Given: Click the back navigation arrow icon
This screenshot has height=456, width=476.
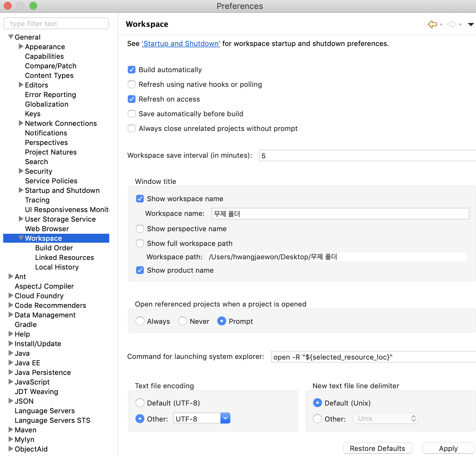Looking at the screenshot, I should pos(432,24).
